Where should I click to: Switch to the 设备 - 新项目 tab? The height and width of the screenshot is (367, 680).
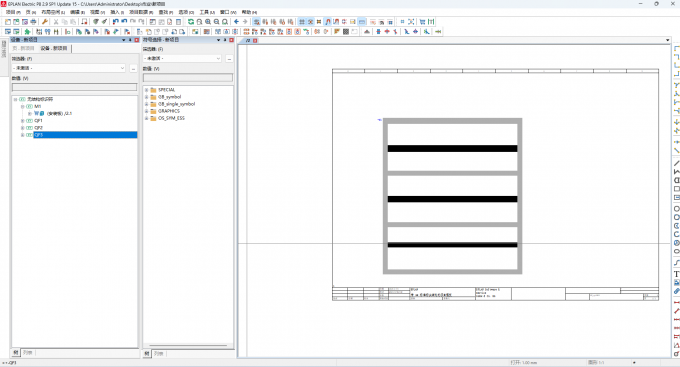pyautogui.click(x=54, y=48)
